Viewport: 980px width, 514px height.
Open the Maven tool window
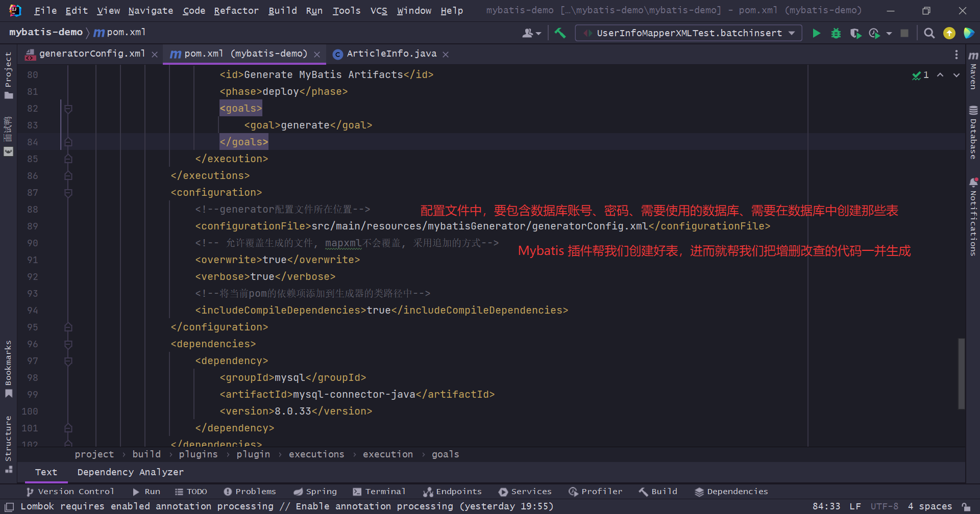pos(973,70)
